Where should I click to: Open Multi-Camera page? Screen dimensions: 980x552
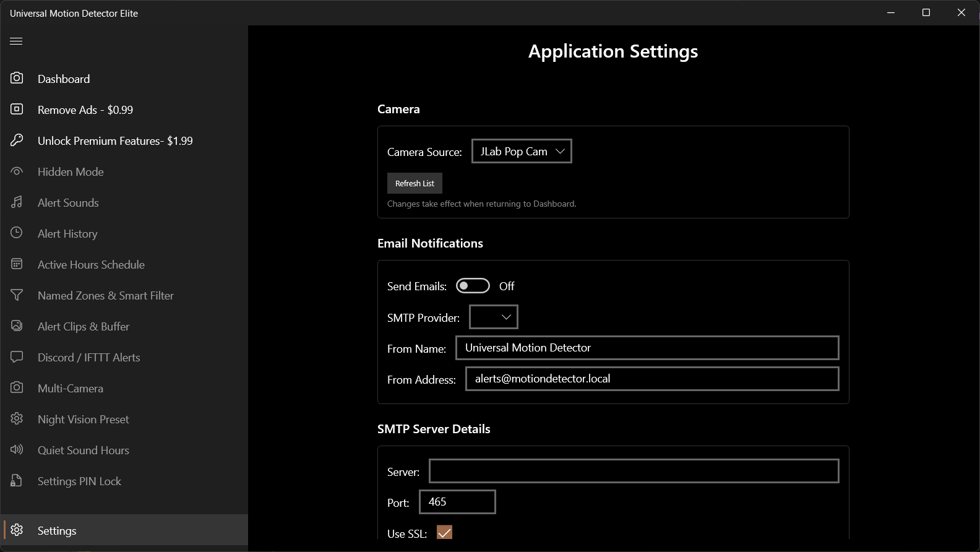click(124, 388)
